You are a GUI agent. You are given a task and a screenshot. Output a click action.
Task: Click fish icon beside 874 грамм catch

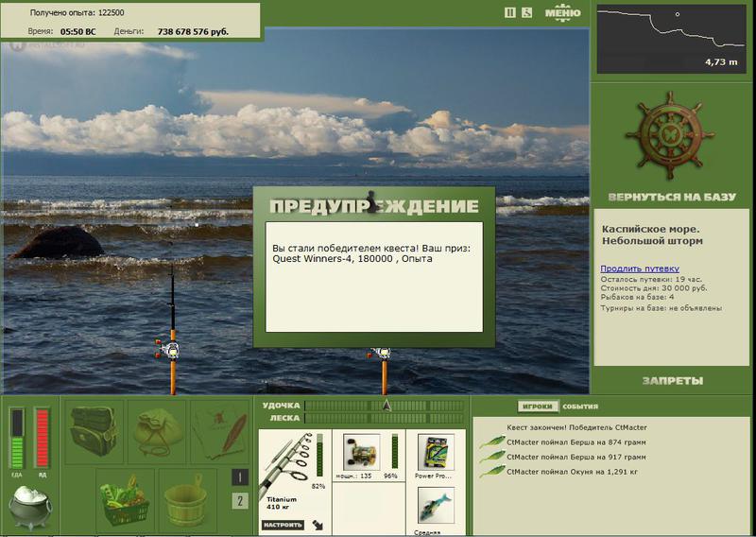(x=491, y=442)
